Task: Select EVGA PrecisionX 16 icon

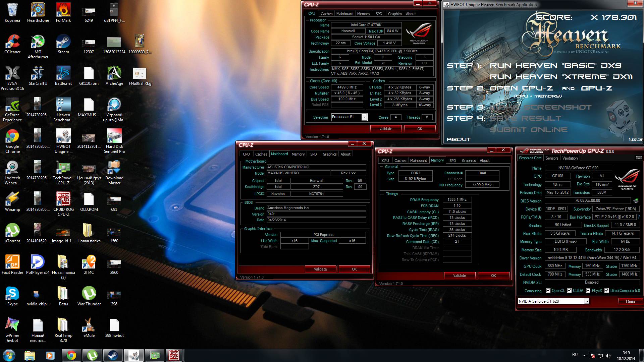Action: coord(12,78)
